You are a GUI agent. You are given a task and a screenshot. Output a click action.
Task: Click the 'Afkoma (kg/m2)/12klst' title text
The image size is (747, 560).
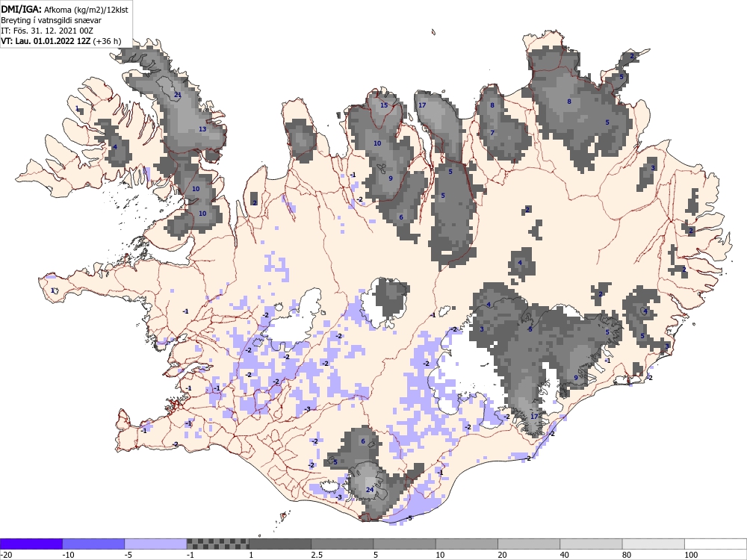[86, 10]
